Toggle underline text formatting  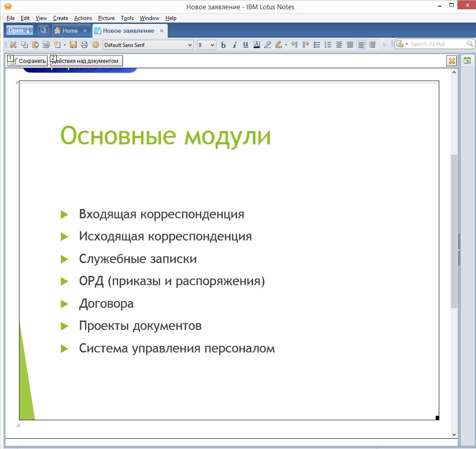246,45
